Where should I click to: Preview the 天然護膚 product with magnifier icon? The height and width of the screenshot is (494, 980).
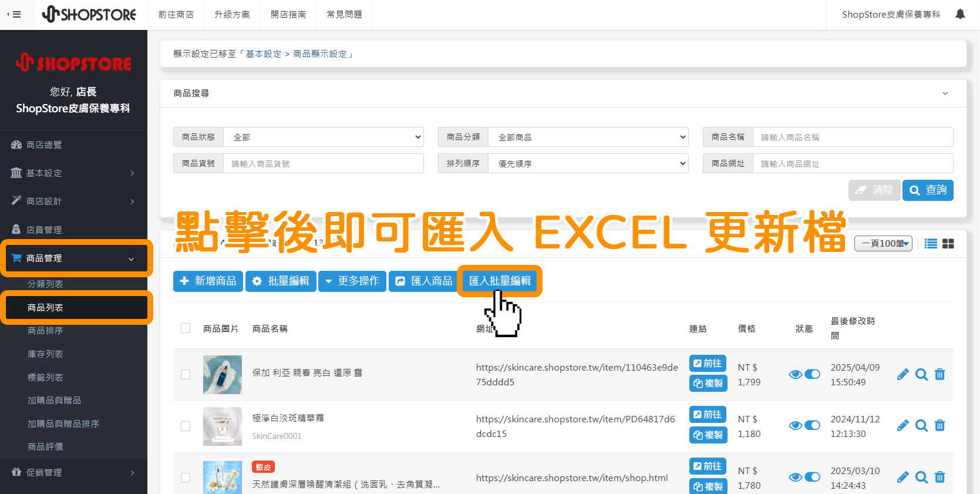(x=922, y=477)
